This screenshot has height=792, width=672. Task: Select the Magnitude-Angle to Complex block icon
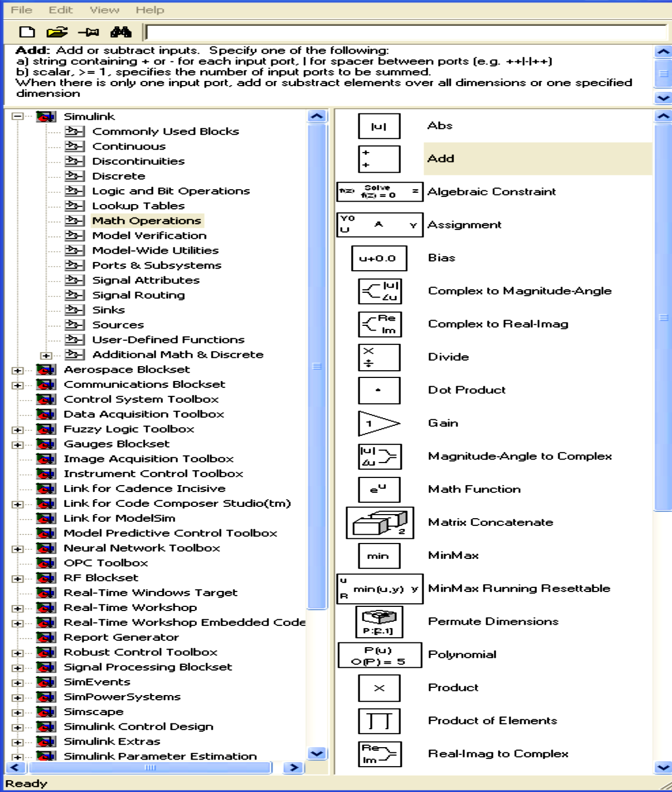(380, 456)
